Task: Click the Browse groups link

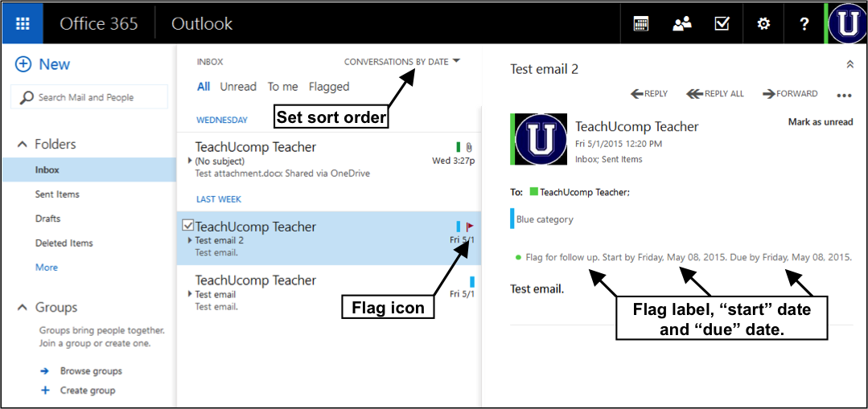Action: pyautogui.click(x=92, y=371)
